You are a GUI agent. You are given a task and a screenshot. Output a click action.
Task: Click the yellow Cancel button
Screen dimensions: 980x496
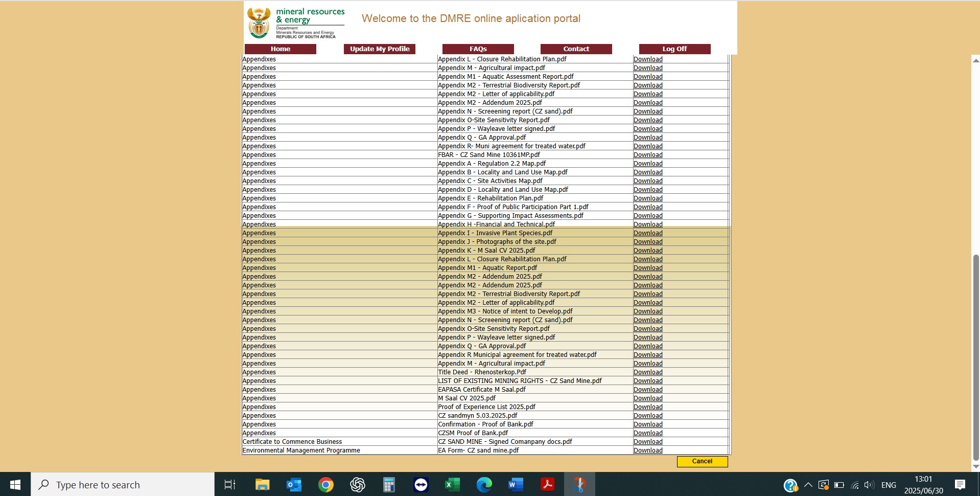pyautogui.click(x=702, y=461)
